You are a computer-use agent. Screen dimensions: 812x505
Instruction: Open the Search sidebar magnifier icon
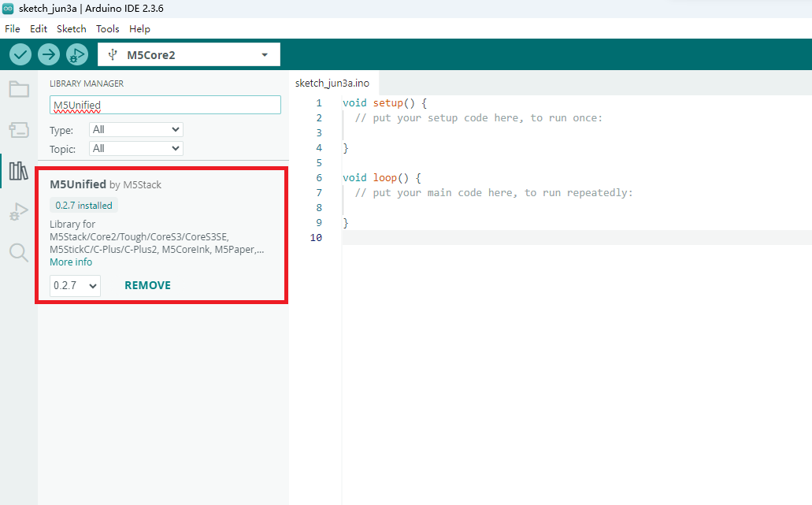(x=19, y=252)
